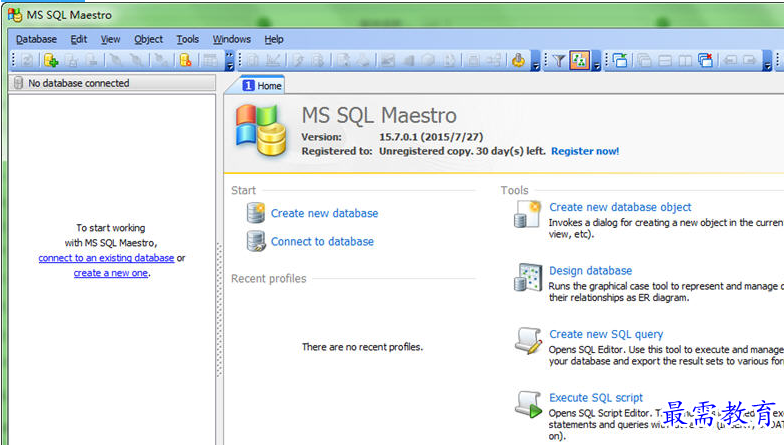
Task: Toggle the highlighted tree view toolbar button
Action: pyautogui.click(x=579, y=61)
